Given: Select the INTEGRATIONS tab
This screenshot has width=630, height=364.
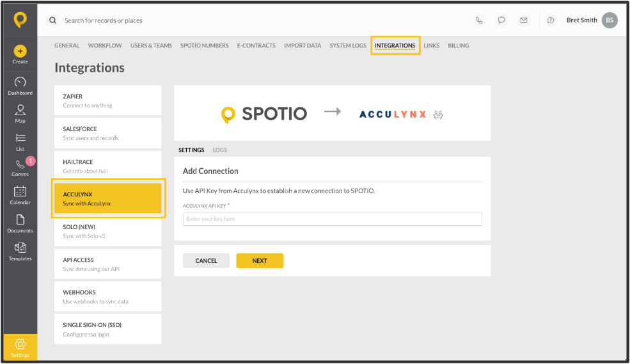Looking at the screenshot, I should coord(395,45).
